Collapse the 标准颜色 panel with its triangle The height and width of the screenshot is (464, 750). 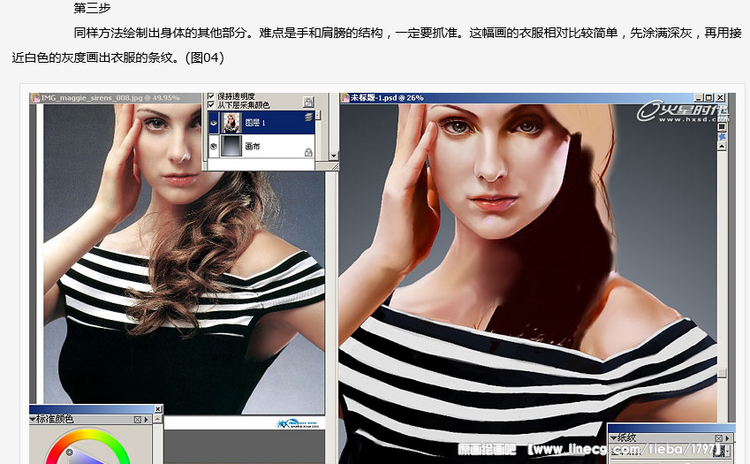[x=33, y=419]
